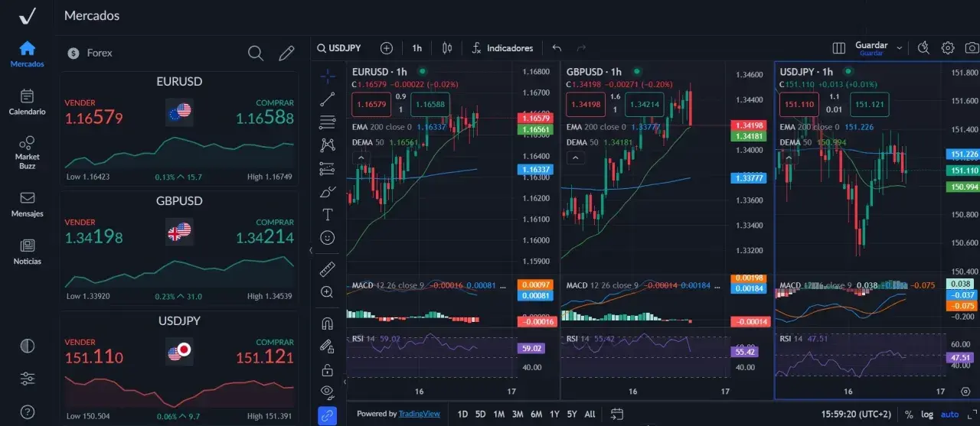The width and height of the screenshot is (980, 426).
Task: Select the 5D time range
Action: pos(481,414)
